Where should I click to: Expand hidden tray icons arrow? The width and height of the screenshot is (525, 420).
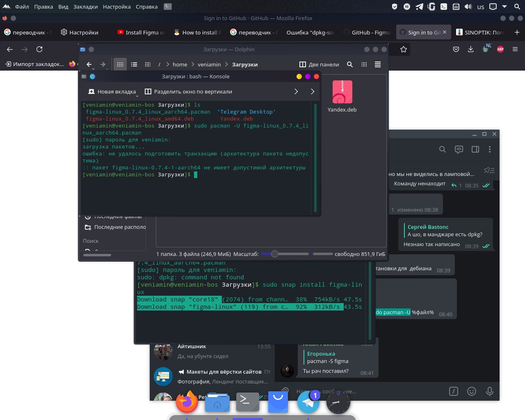pos(505,7)
